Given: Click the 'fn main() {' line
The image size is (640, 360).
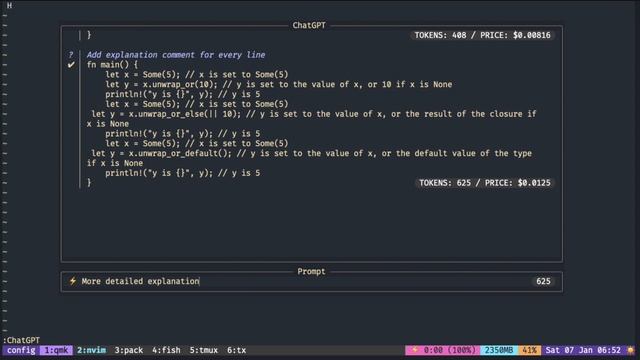Looking at the screenshot, I should [112, 64].
